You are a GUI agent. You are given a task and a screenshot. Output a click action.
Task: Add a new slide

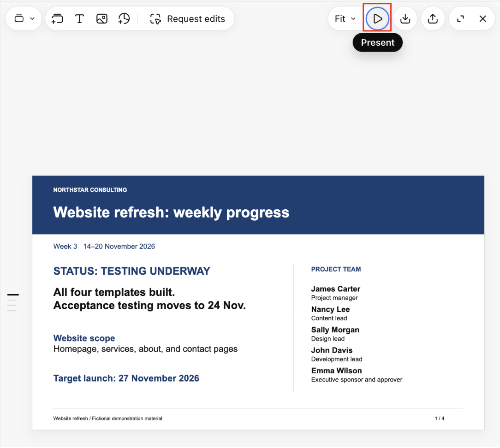tap(57, 19)
